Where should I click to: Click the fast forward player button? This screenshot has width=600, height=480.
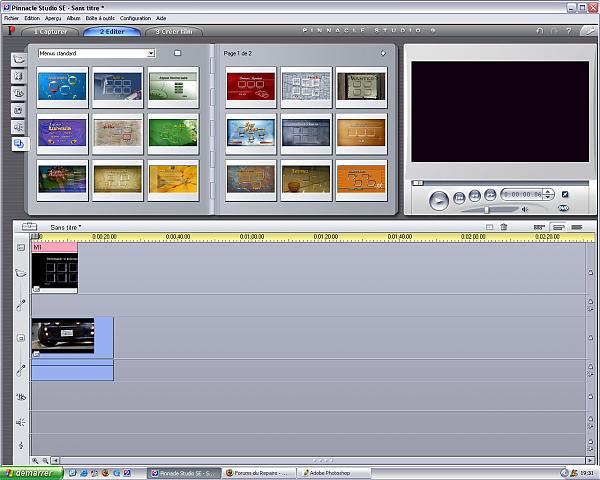(x=490, y=194)
